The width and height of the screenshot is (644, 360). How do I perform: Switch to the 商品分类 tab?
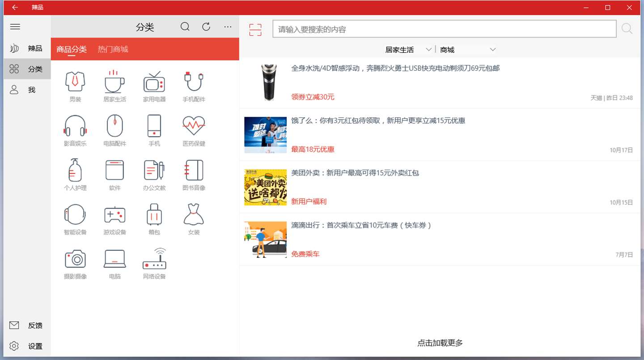[x=72, y=49]
